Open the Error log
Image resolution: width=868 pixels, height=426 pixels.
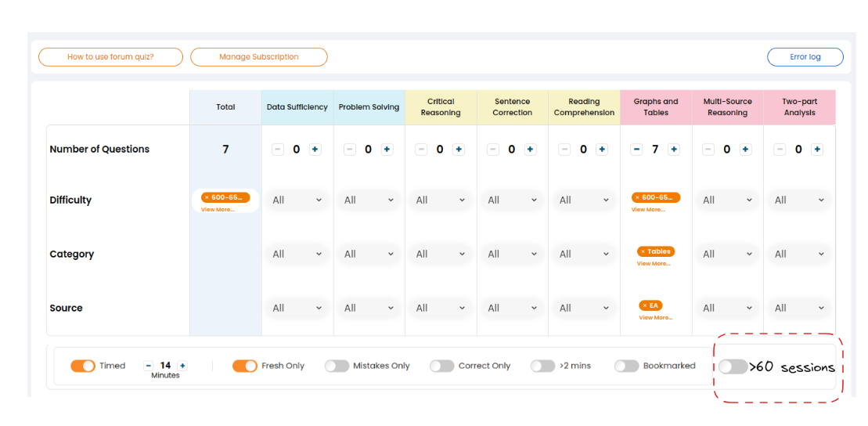805,57
